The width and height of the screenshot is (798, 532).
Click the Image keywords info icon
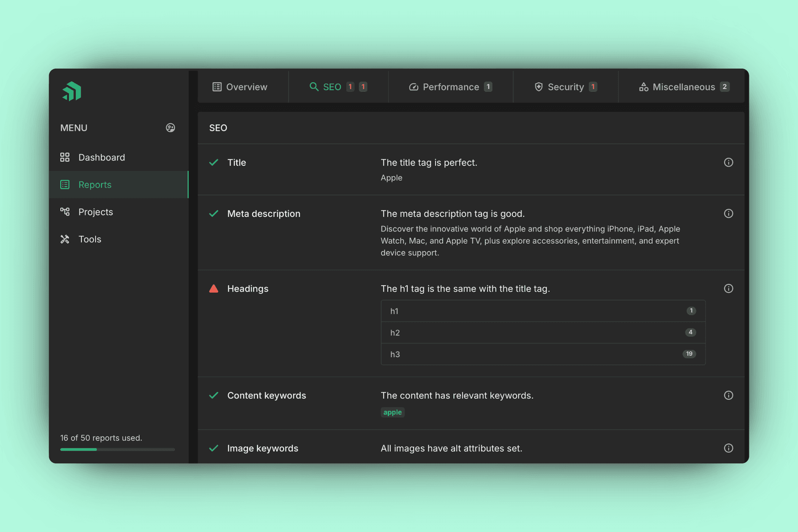729,448
